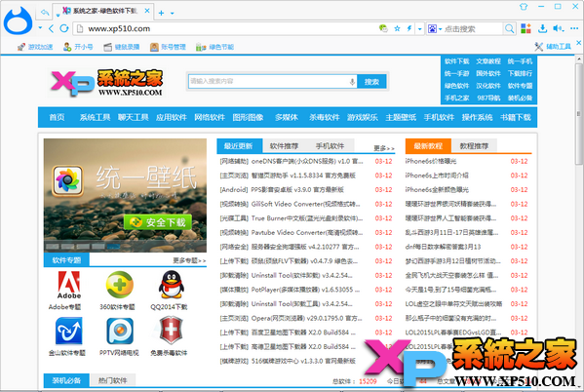
Task: Click the 360软件专题 icon
Action: click(x=119, y=285)
